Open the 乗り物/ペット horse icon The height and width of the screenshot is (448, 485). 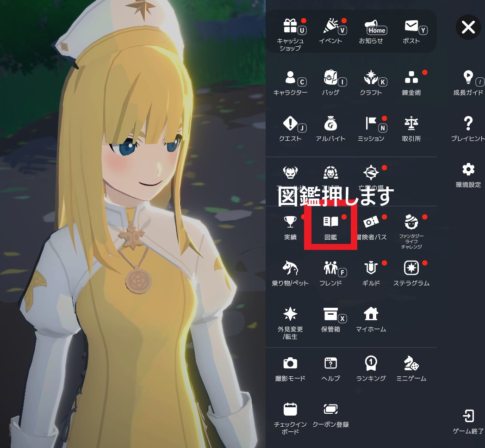point(290,268)
